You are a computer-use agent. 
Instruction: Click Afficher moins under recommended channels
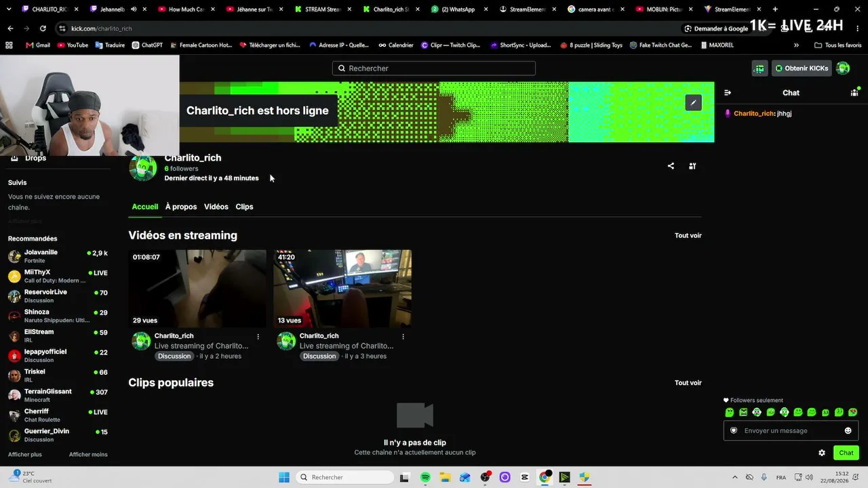(x=88, y=454)
